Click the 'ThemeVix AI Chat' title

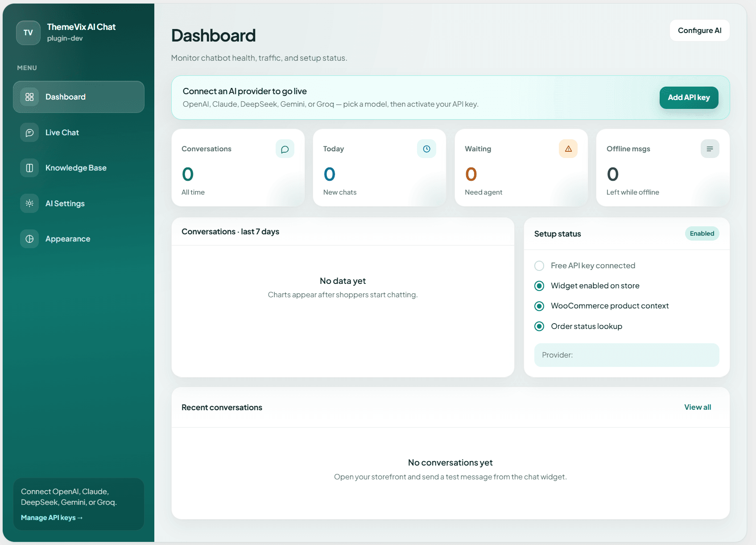[81, 27]
